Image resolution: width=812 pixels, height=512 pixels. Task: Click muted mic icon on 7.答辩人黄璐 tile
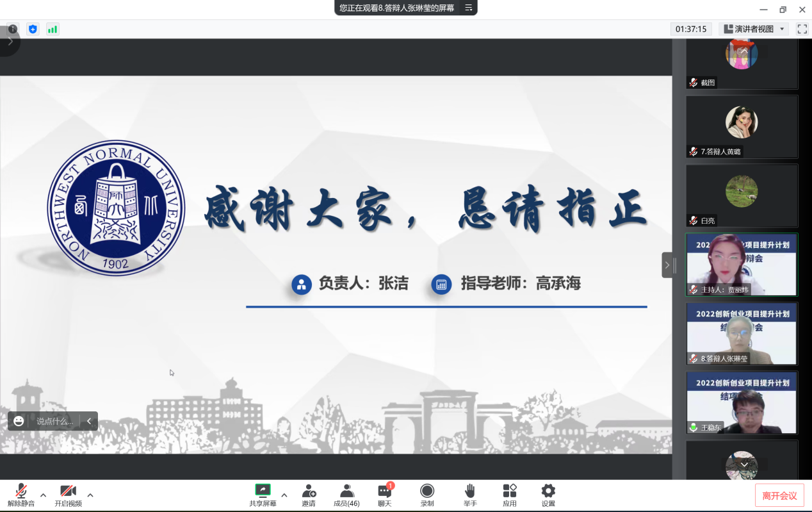694,152
